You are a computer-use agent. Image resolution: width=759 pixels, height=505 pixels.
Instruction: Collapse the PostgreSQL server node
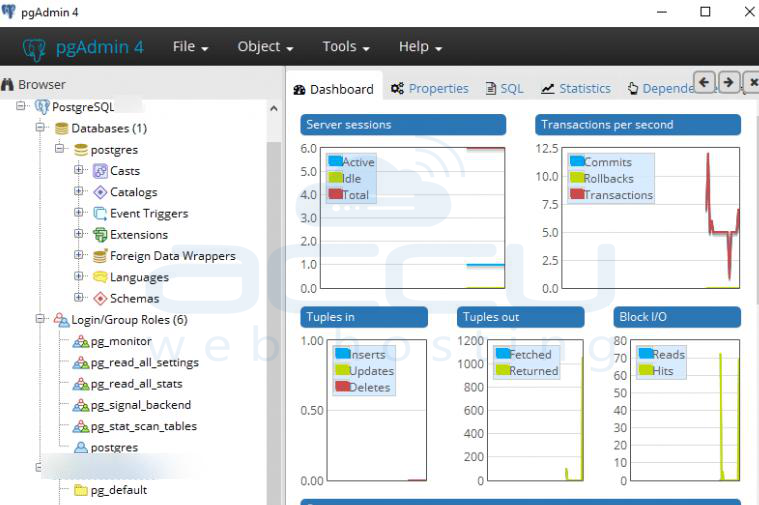pos(20,105)
